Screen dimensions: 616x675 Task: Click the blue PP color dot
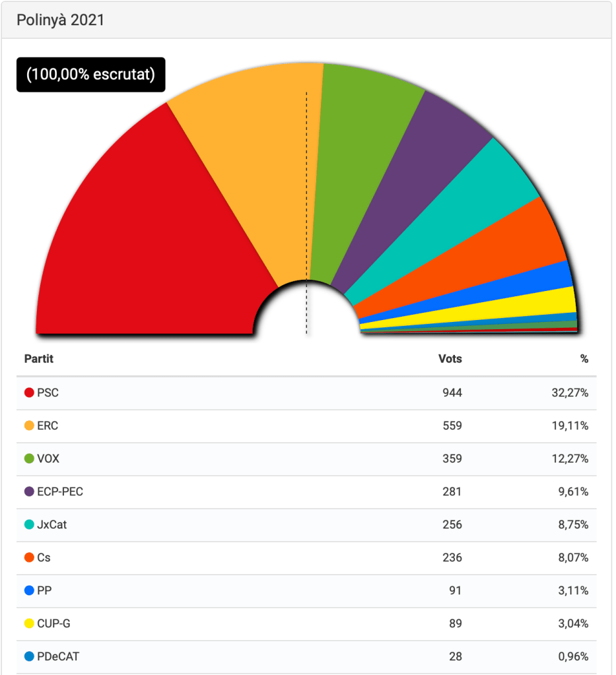[x=29, y=591]
